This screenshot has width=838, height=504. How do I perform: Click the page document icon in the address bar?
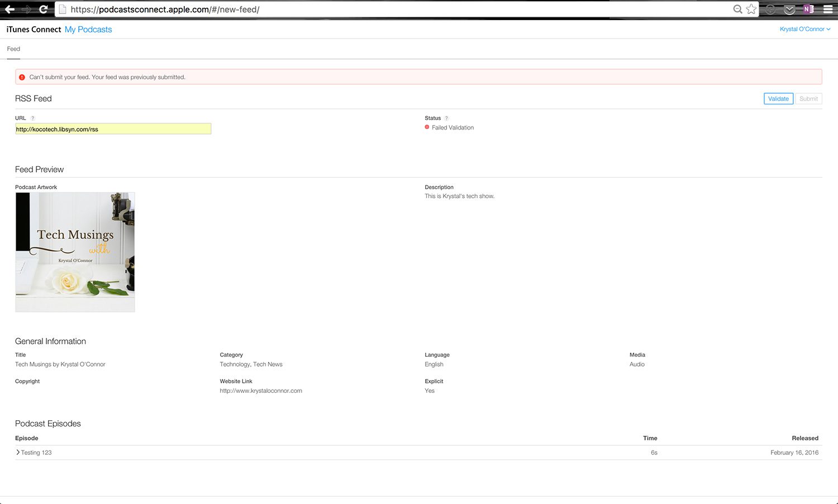(x=63, y=9)
